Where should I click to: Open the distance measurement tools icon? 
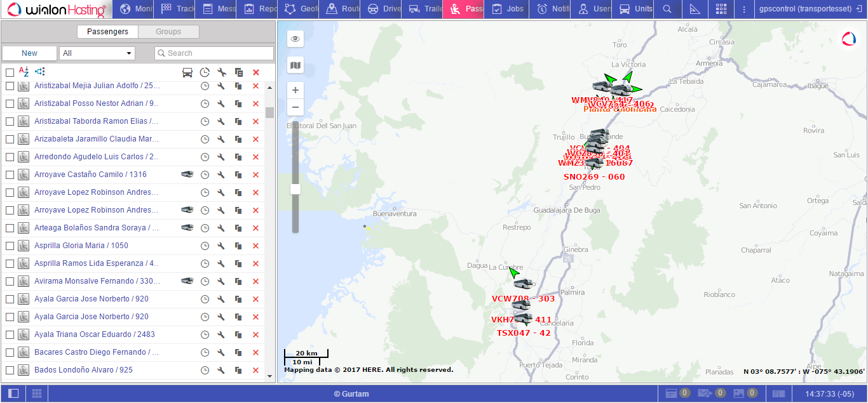pyautogui.click(x=695, y=10)
